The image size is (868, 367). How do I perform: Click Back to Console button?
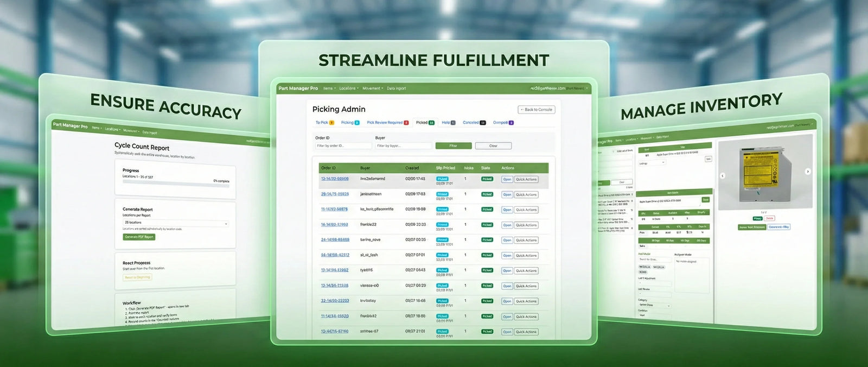click(x=536, y=110)
